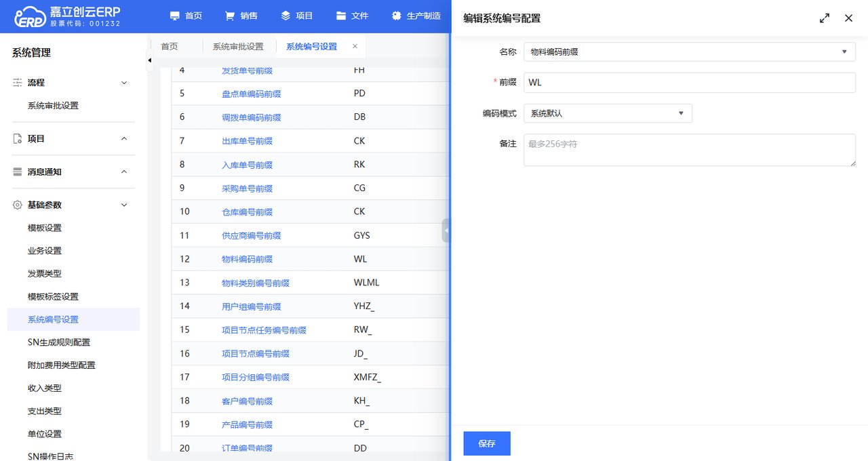Click the layers icon beside 项目
The height and width of the screenshot is (461, 868).
click(285, 16)
